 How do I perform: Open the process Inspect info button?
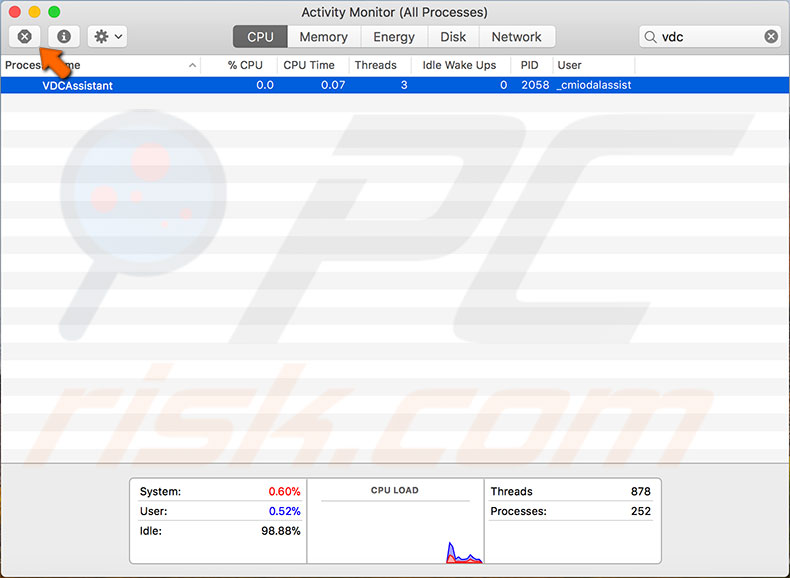pos(63,36)
